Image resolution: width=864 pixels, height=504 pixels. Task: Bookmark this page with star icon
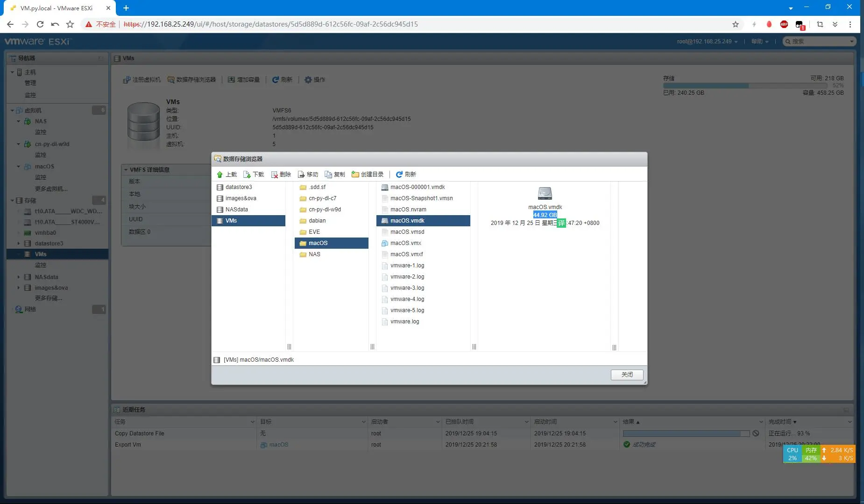[736, 24]
